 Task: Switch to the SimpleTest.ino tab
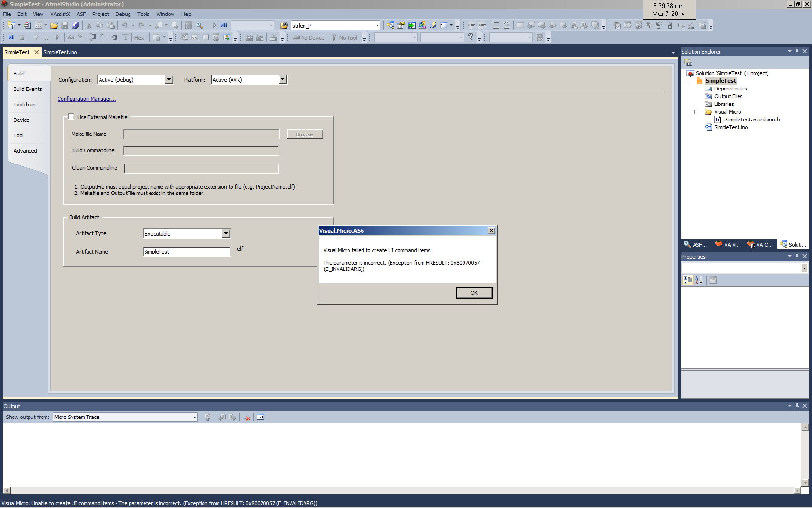60,52
